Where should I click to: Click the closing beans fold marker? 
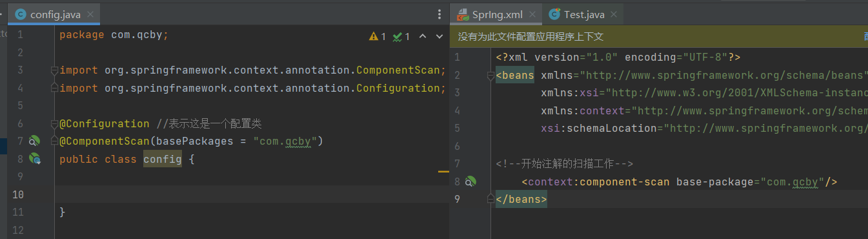point(490,199)
